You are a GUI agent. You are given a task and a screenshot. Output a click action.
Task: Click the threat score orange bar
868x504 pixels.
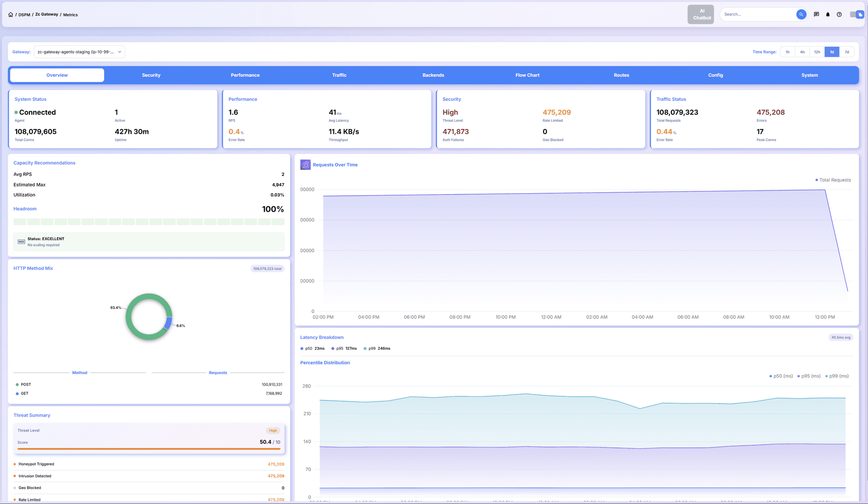[149, 449]
